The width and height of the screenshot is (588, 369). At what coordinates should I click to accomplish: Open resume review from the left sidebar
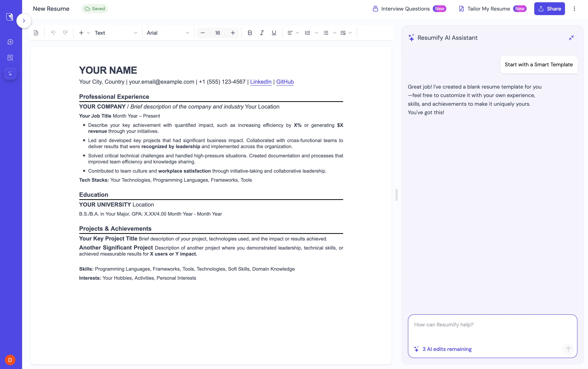[10, 58]
